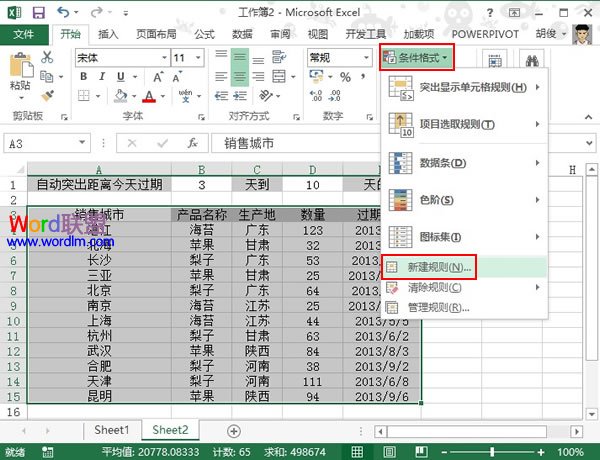Screen dimensions: 600x460
Task: Toggle Bold formatting button
Action: (x=81, y=79)
